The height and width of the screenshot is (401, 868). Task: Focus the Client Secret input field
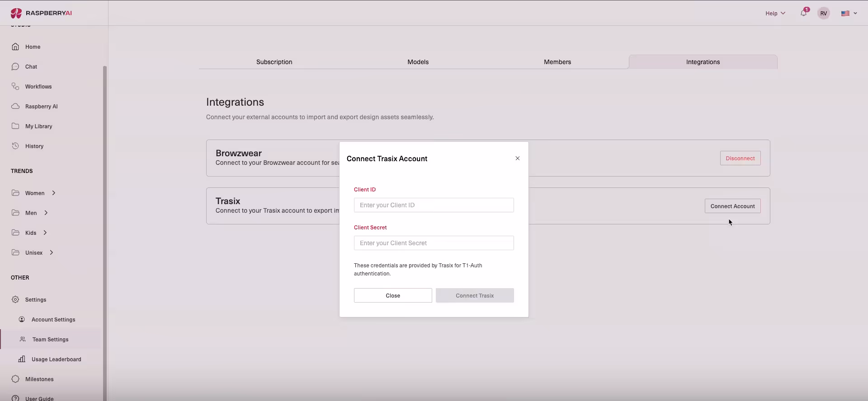tap(434, 243)
